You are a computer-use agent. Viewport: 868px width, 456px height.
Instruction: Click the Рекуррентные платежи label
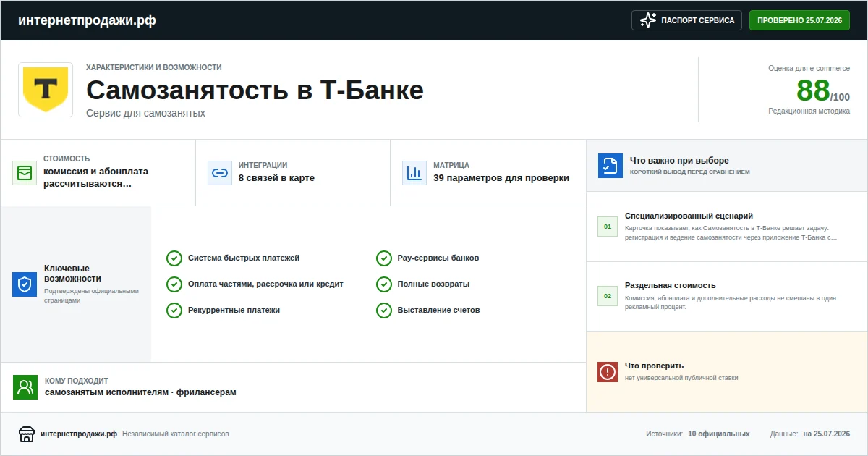(234, 311)
